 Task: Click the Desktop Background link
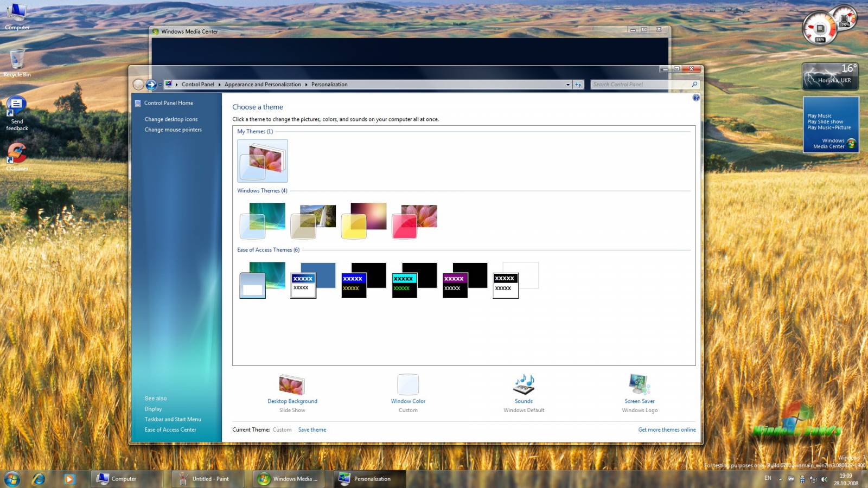point(292,401)
